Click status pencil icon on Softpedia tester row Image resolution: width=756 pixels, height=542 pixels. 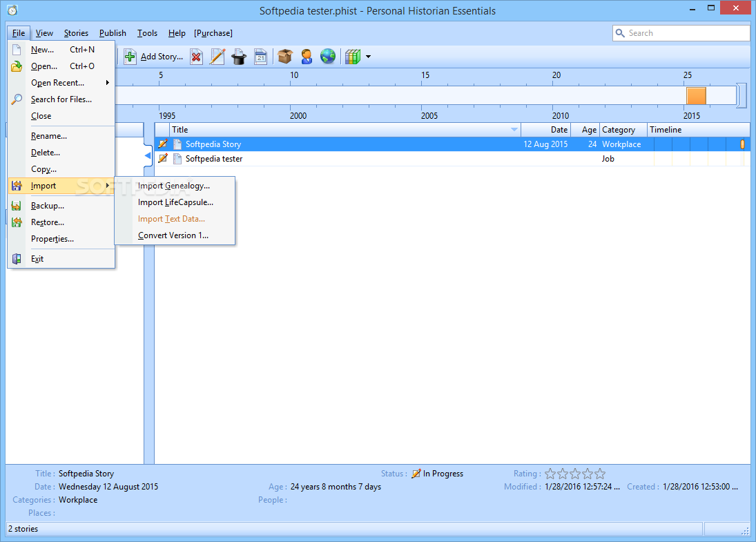click(163, 158)
